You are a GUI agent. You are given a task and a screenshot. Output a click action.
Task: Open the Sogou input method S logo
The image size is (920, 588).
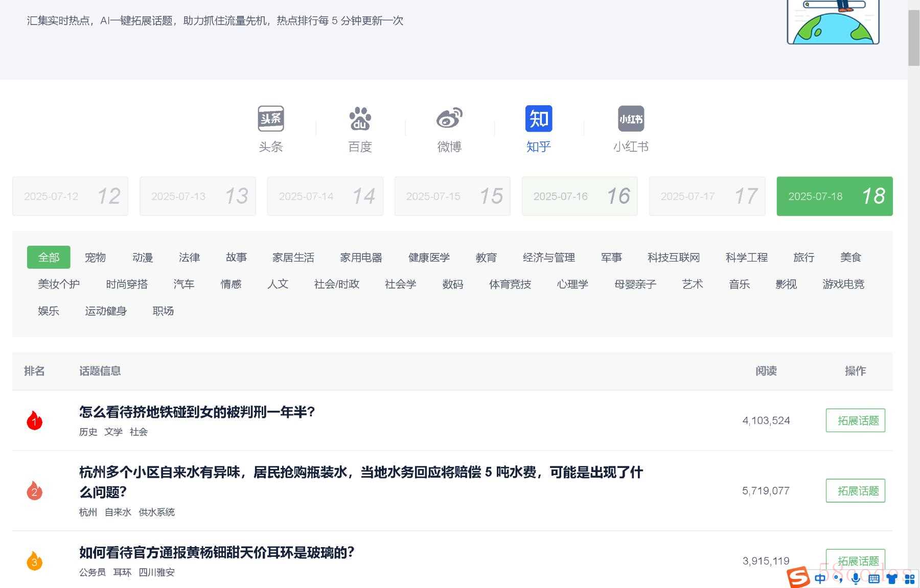pyautogui.click(x=798, y=578)
